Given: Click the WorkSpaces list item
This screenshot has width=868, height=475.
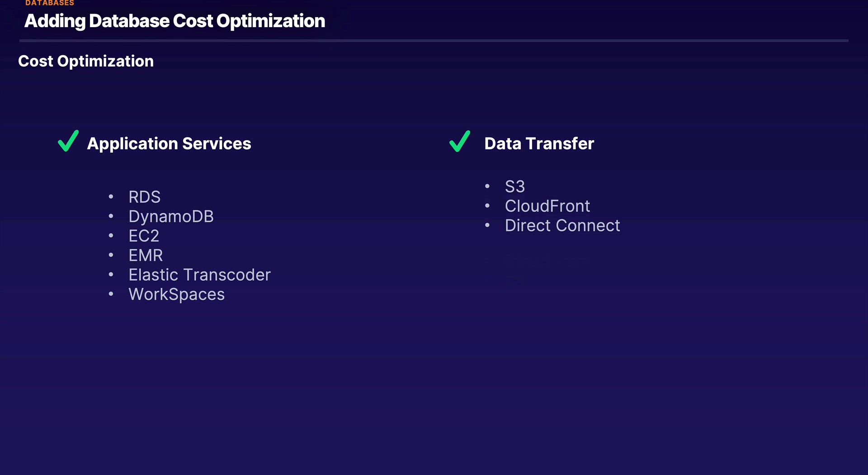Looking at the screenshot, I should point(176,294).
